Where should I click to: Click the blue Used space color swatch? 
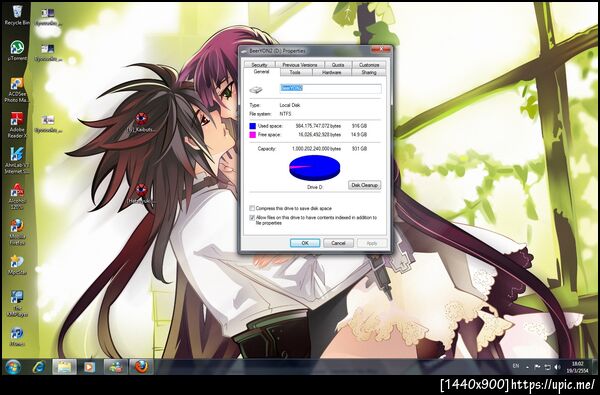(252, 126)
